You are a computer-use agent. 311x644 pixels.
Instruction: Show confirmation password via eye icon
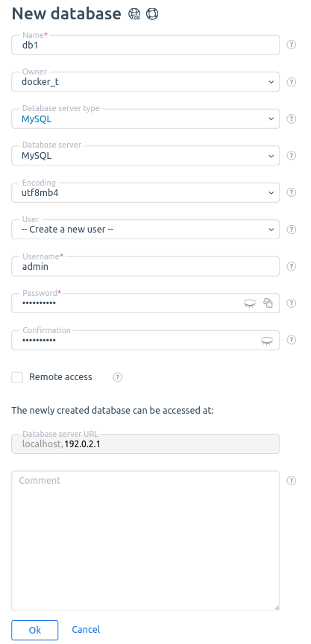[x=267, y=341]
